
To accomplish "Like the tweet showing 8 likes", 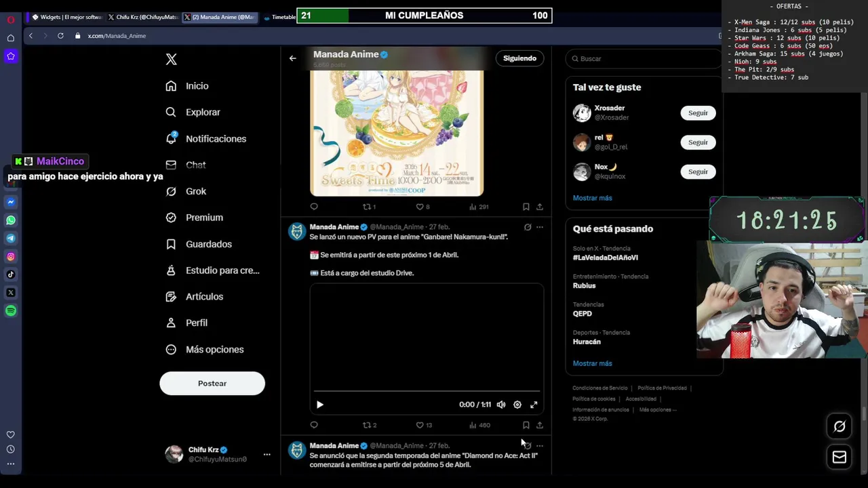I will click(423, 207).
